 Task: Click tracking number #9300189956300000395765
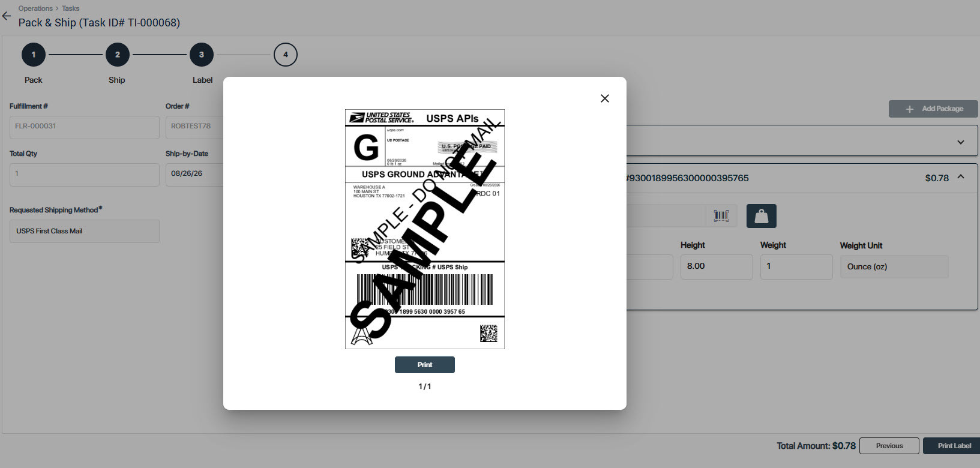[x=687, y=178]
